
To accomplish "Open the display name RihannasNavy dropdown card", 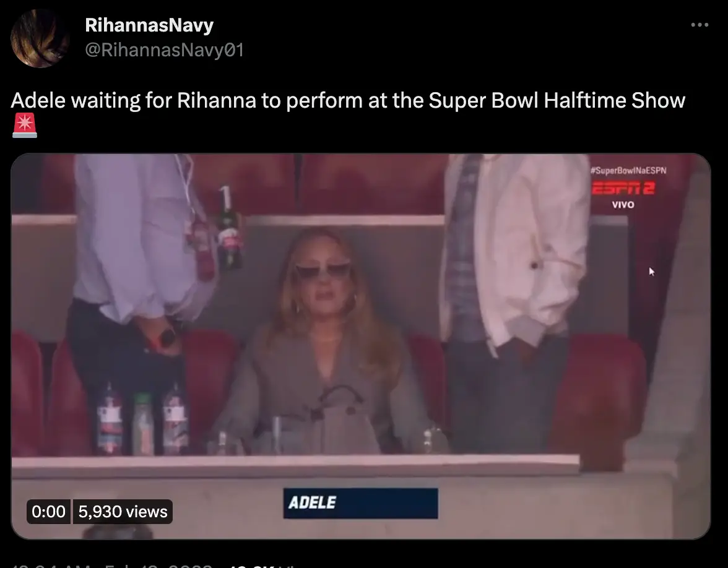I will (149, 25).
